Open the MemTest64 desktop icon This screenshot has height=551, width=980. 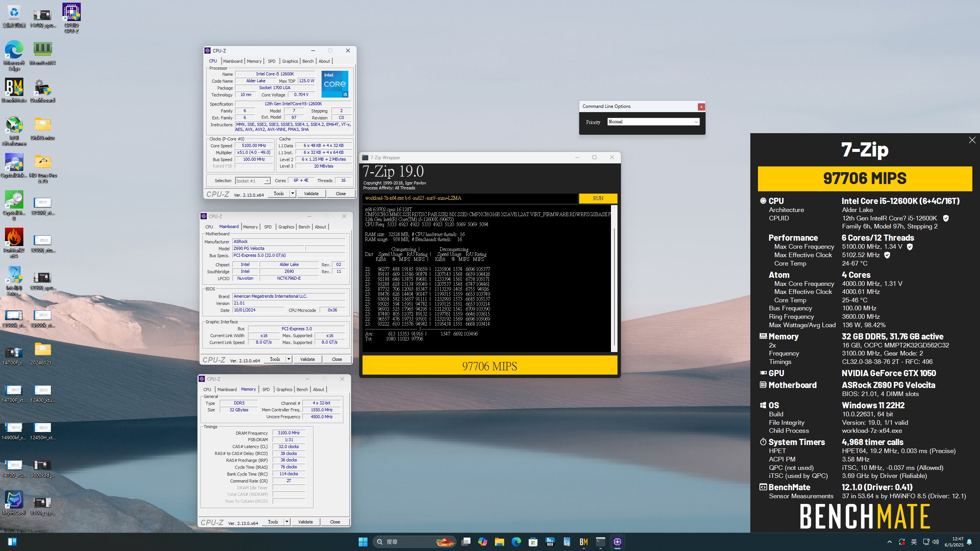click(42, 52)
